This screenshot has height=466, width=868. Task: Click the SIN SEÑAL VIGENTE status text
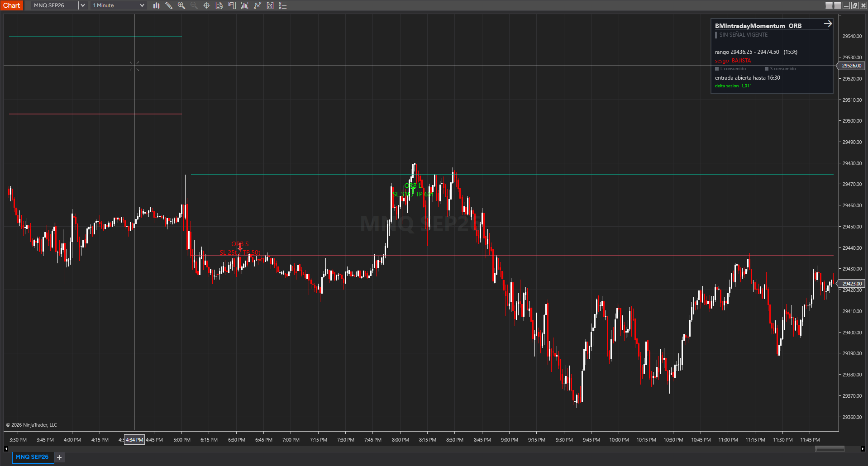pos(744,35)
